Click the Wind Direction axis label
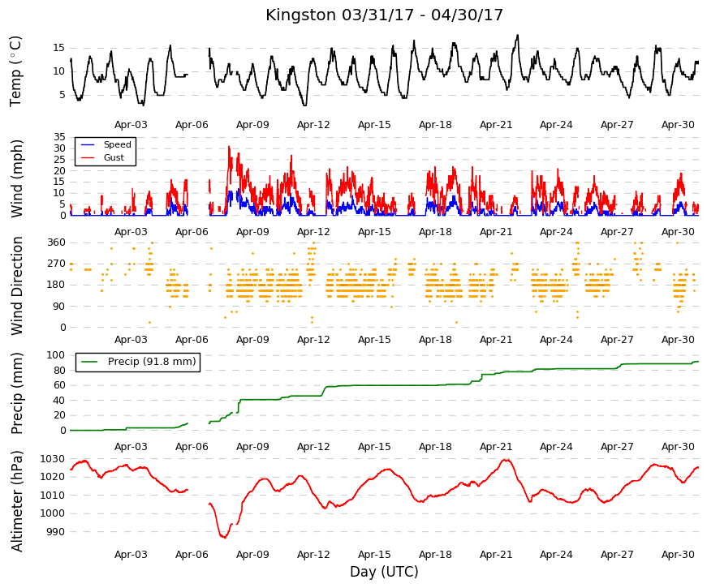 pos(16,286)
